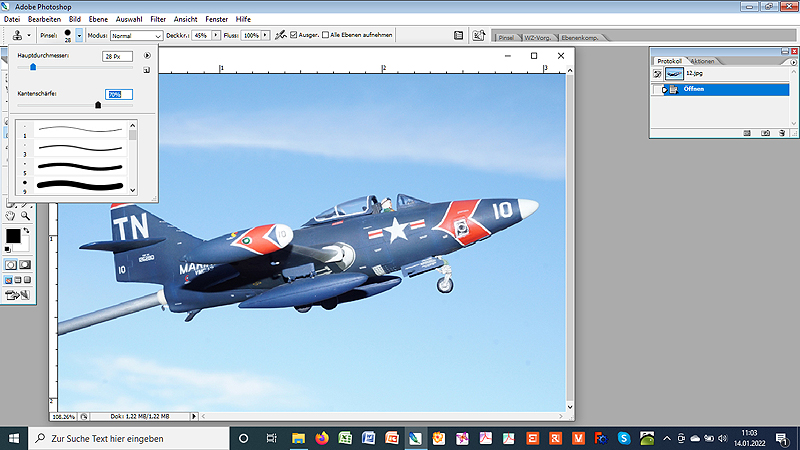This screenshot has height=450, width=800.
Task: Switch to standard editing mode
Action: click(11, 265)
